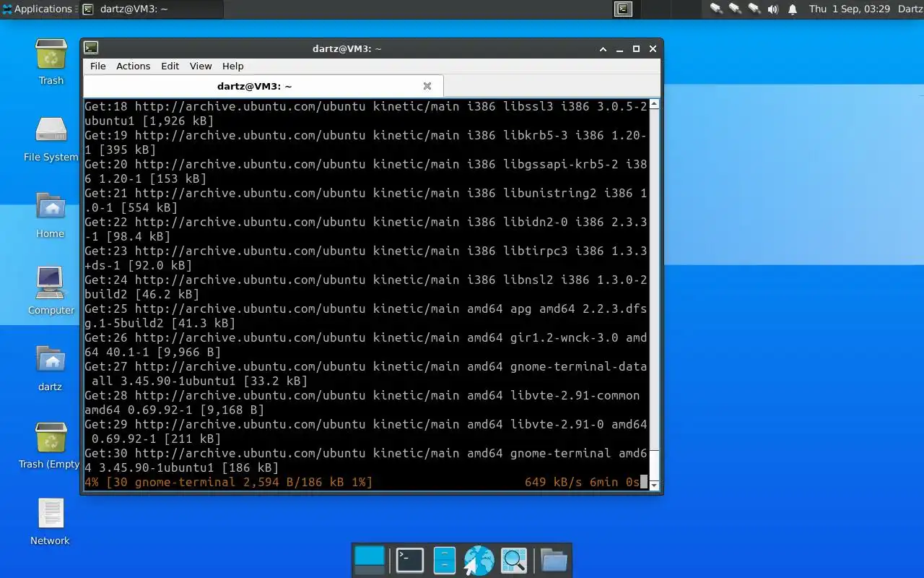Open the Edit menu in the terminal
The height and width of the screenshot is (578, 924).
pos(170,66)
